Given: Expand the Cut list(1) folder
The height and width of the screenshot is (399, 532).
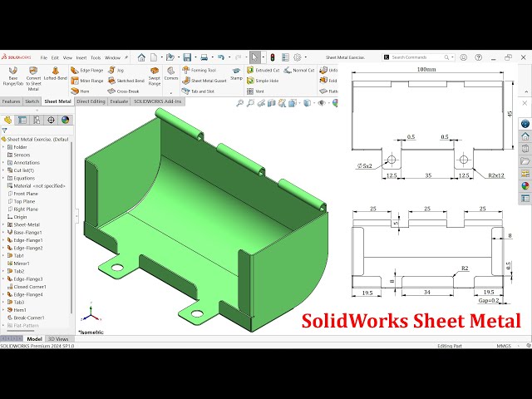Looking at the screenshot, I should [x=3, y=170].
